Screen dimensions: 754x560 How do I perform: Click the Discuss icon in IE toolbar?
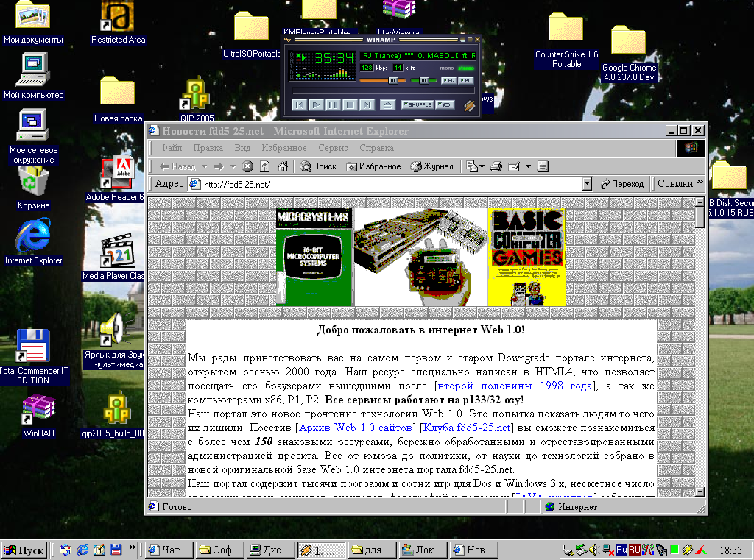pos(543,166)
